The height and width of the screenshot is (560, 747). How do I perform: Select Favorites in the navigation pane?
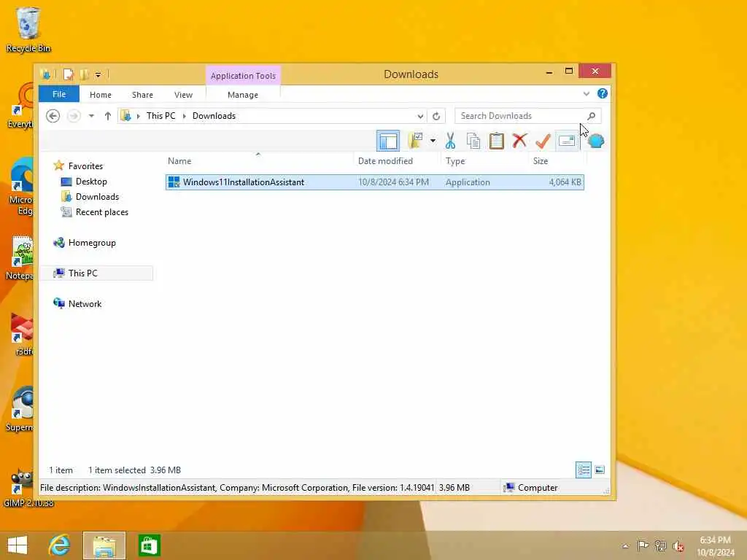tap(85, 166)
